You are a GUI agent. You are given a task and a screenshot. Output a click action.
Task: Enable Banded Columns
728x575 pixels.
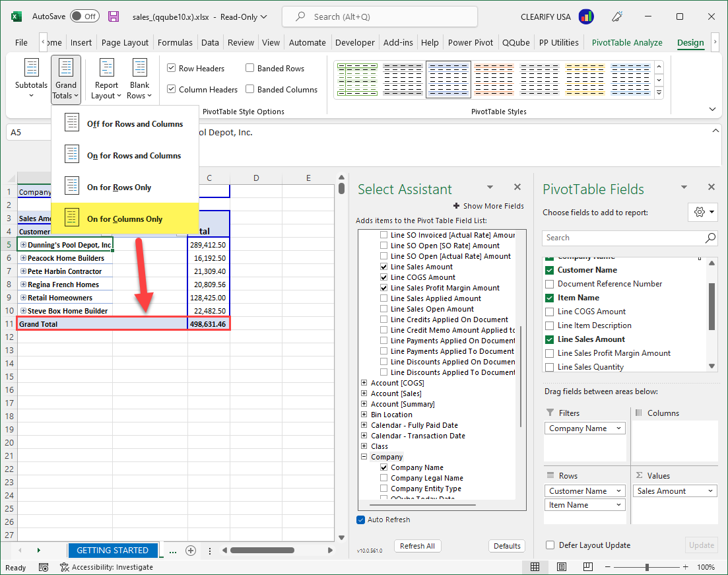coord(249,89)
